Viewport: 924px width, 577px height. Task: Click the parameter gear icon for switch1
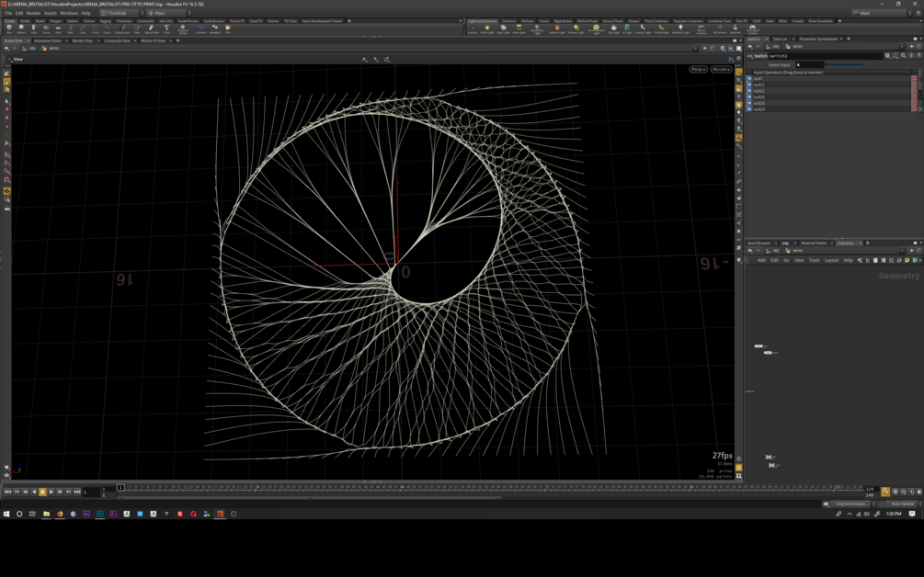[888, 56]
